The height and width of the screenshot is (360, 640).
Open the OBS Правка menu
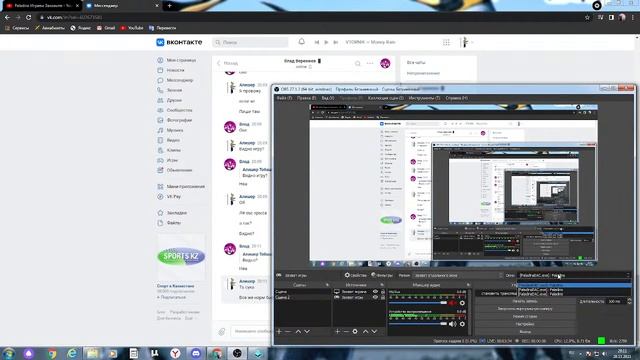click(x=306, y=98)
